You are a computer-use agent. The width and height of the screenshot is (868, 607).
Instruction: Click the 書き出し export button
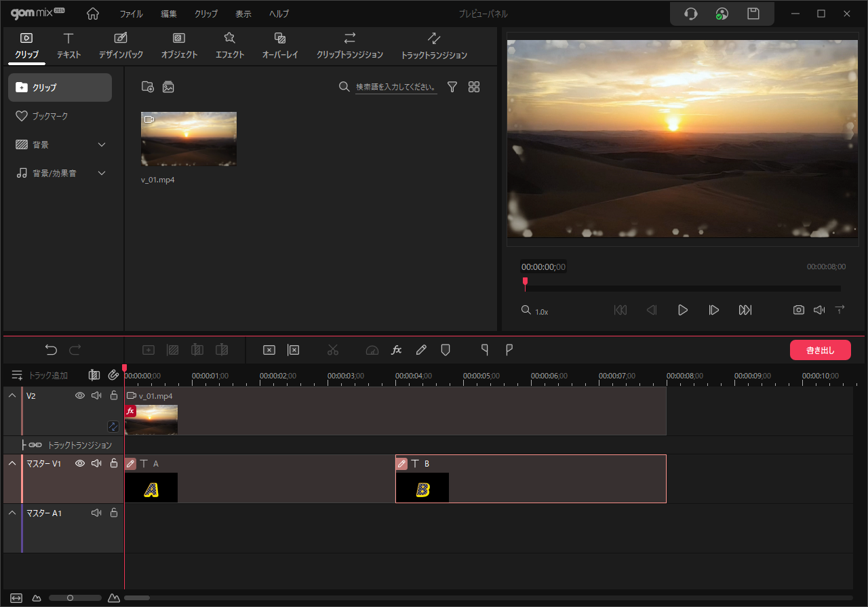tap(820, 350)
